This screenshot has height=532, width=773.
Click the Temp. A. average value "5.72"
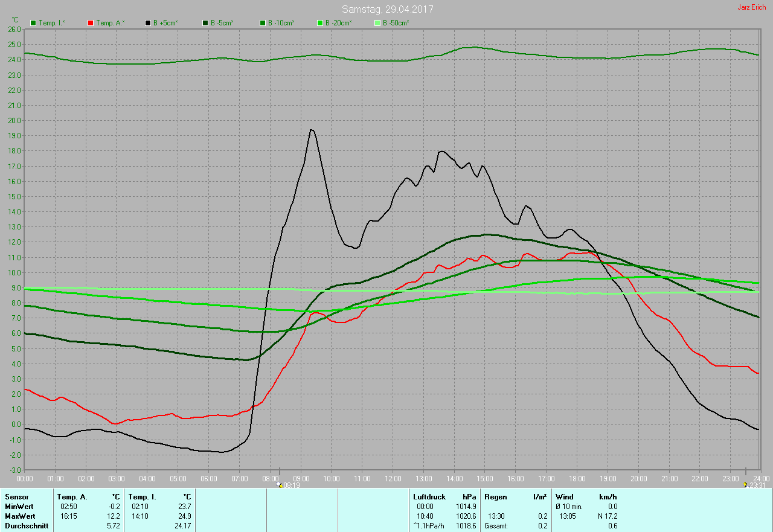(114, 526)
